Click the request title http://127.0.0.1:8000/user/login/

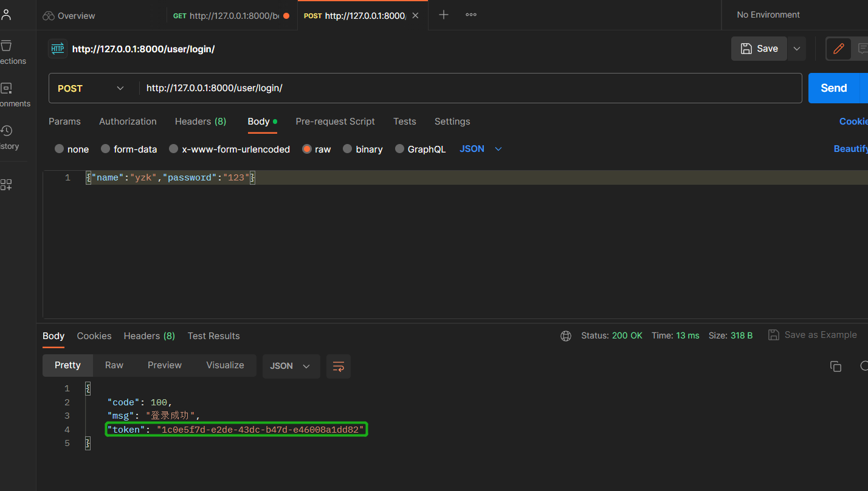(x=143, y=49)
